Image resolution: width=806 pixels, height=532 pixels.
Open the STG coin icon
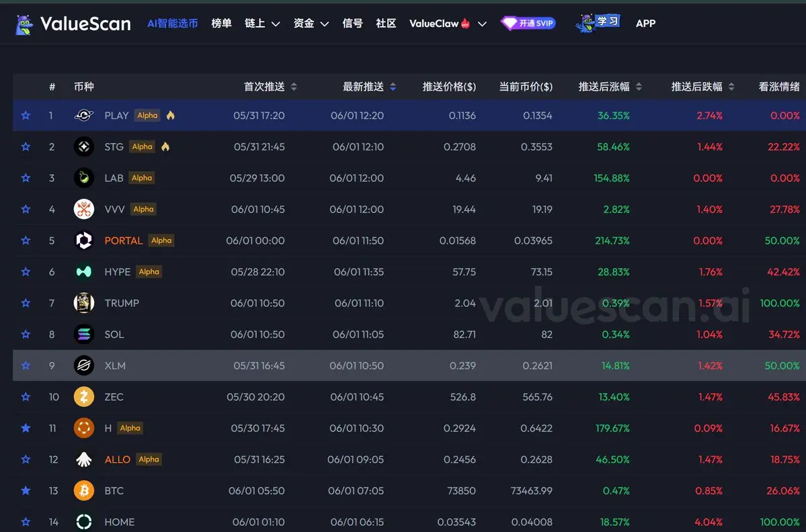(84, 147)
